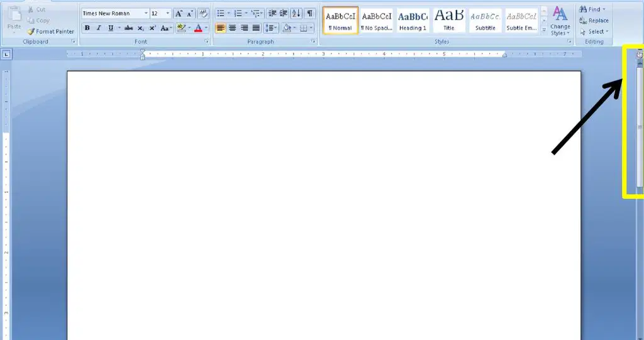The width and height of the screenshot is (644, 340).
Task: Toggle Strikethrough formatting
Action: [128, 28]
